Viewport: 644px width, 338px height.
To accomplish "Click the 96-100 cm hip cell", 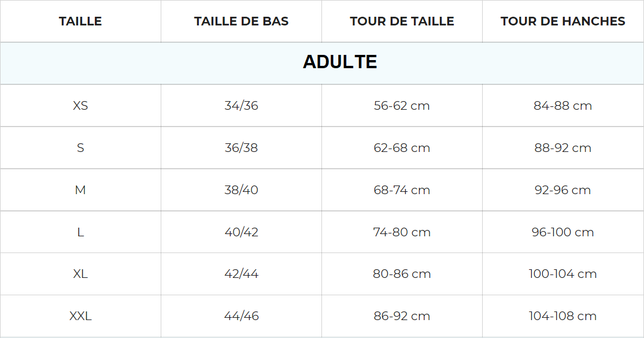I will 562,232.
